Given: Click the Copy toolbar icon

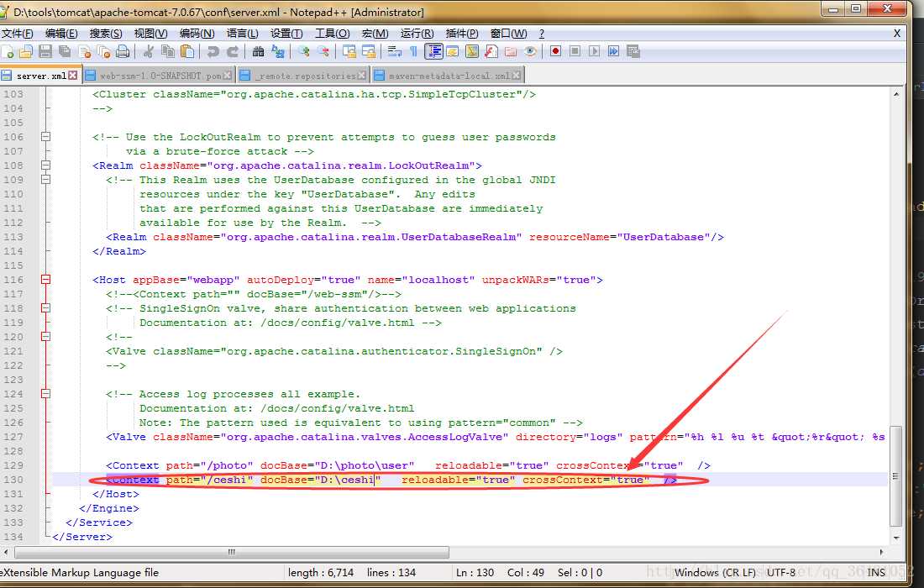Looking at the screenshot, I should point(168,52).
